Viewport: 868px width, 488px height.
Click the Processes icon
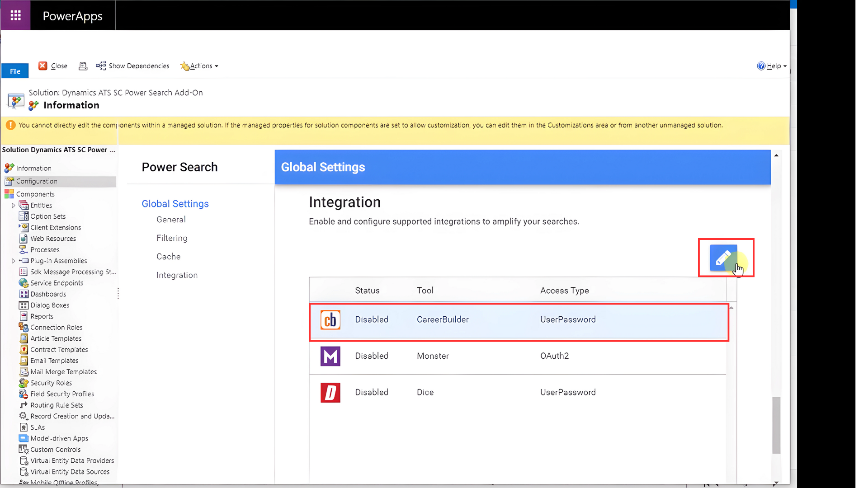click(x=24, y=250)
